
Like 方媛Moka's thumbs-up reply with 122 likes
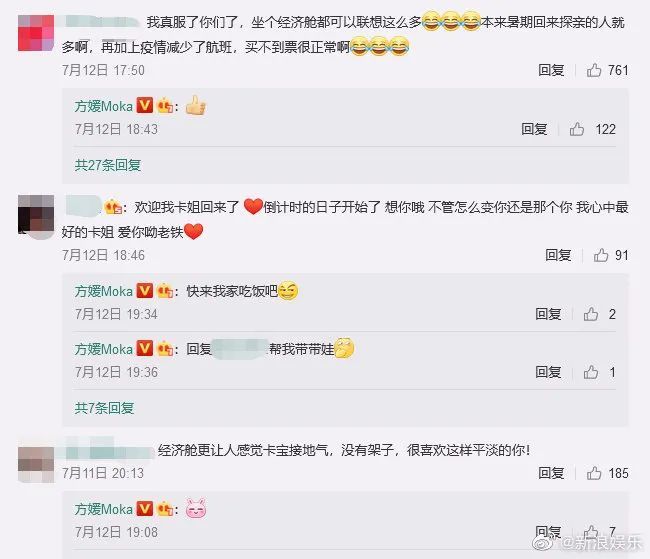577,129
